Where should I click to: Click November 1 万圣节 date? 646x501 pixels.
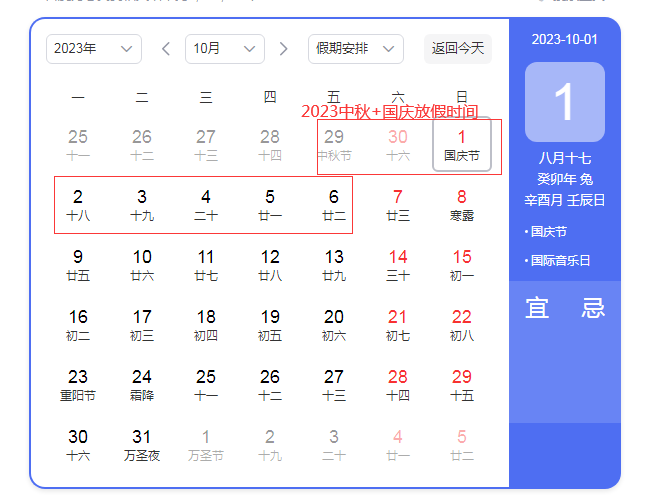pyautogui.click(x=206, y=445)
